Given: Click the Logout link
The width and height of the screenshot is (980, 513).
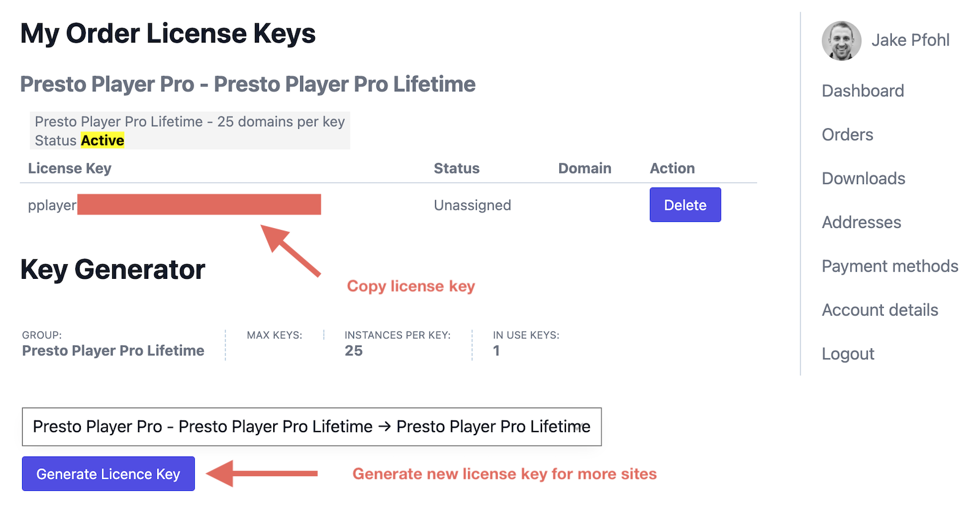Looking at the screenshot, I should tap(848, 354).
